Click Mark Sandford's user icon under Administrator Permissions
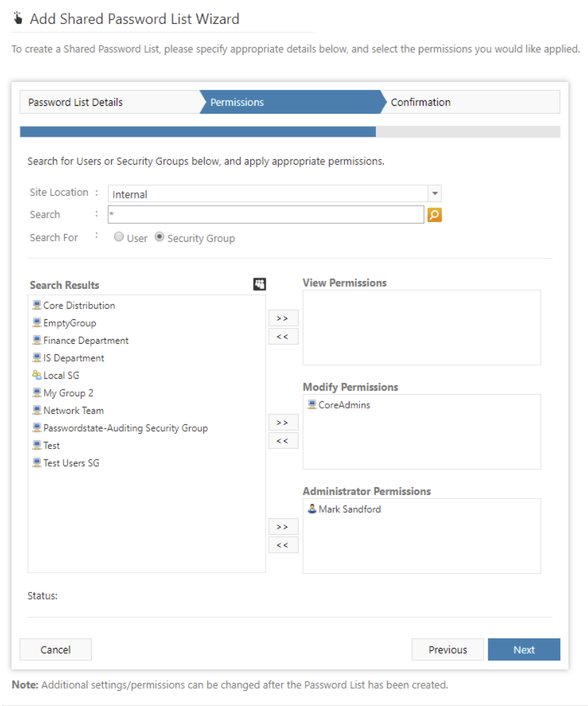 tap(311, 509)
